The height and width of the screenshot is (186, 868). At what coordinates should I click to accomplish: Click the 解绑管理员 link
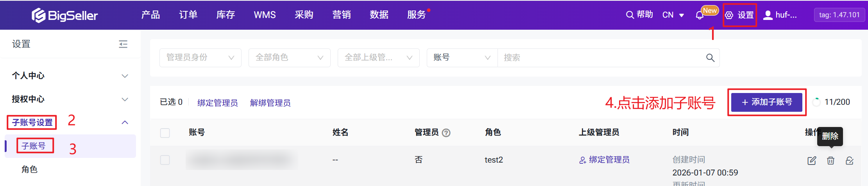coord(270,103)
